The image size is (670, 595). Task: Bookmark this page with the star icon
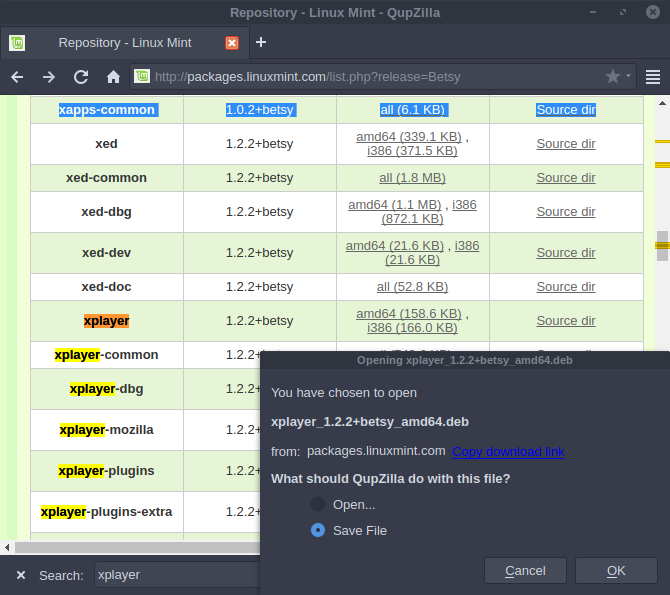pos(613,77)
